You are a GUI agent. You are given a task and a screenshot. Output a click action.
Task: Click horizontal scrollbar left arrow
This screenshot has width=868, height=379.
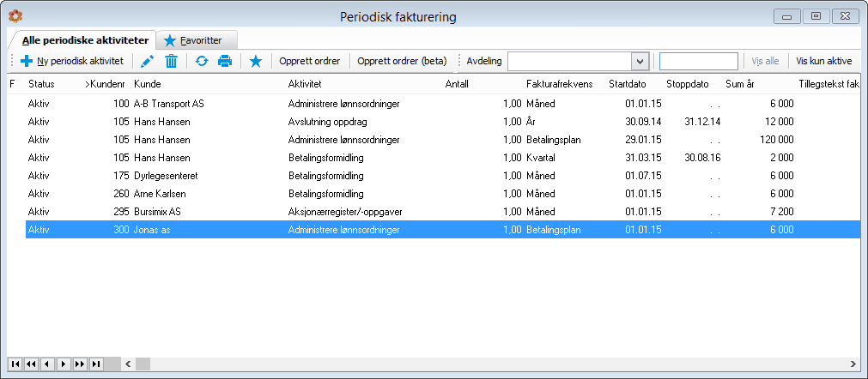[129, 364]
